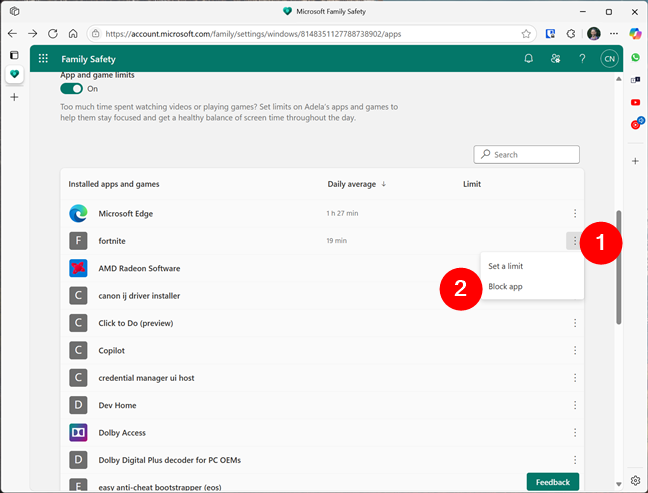Open the browser home page
Screen dimensions: 648x493
pyautogui.click(x=73, y=33)
